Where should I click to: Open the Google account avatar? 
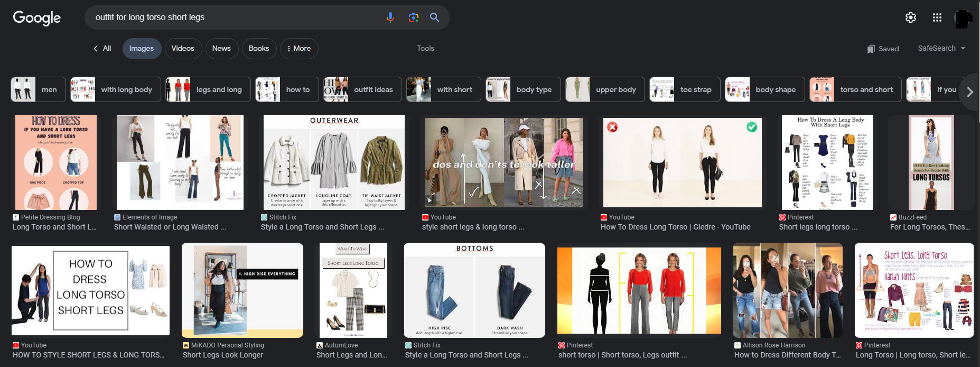click(963, 19)
